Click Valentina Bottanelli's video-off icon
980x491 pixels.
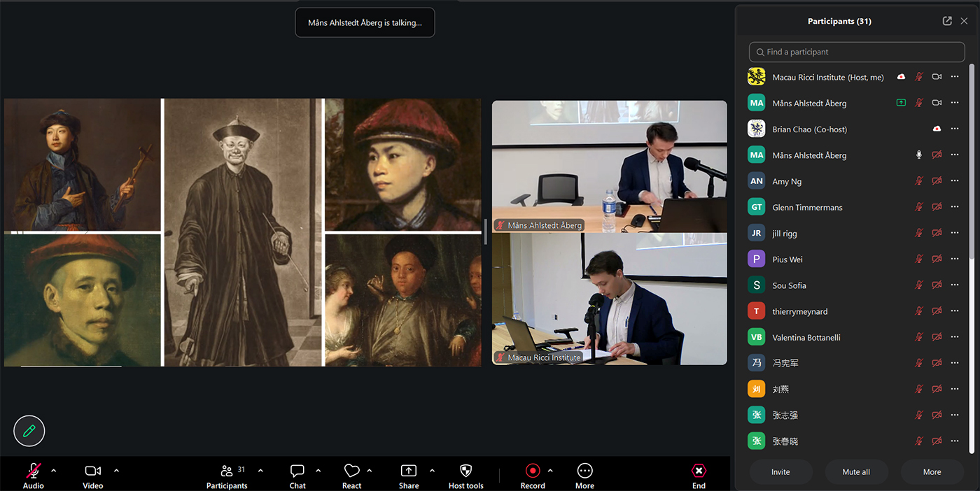(x=937, y=337)
